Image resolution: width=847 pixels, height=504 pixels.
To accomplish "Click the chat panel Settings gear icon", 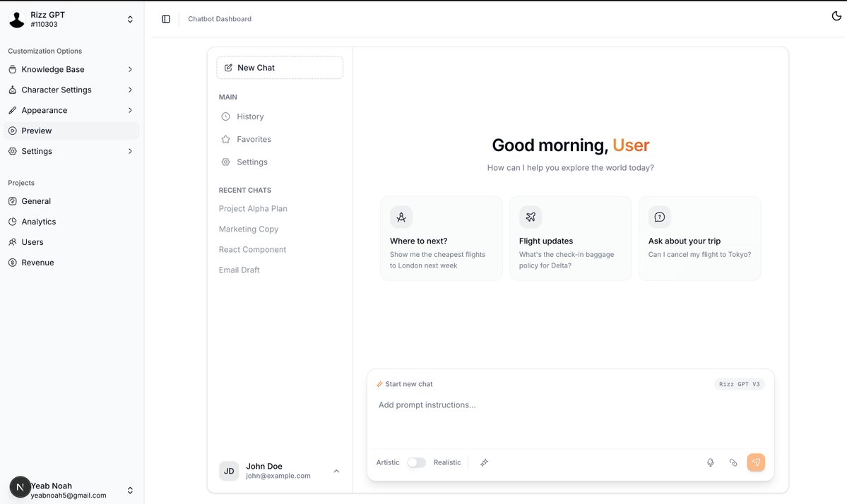I will click(226, 162).
